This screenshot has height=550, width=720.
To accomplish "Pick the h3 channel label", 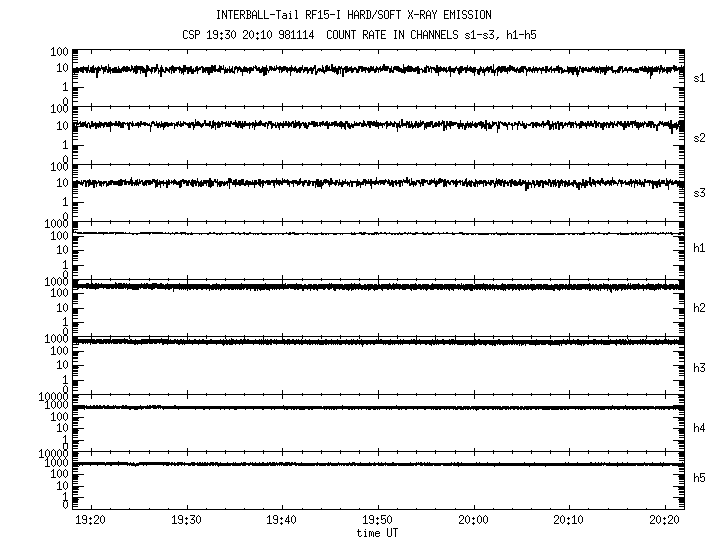I will coord(700,367).
